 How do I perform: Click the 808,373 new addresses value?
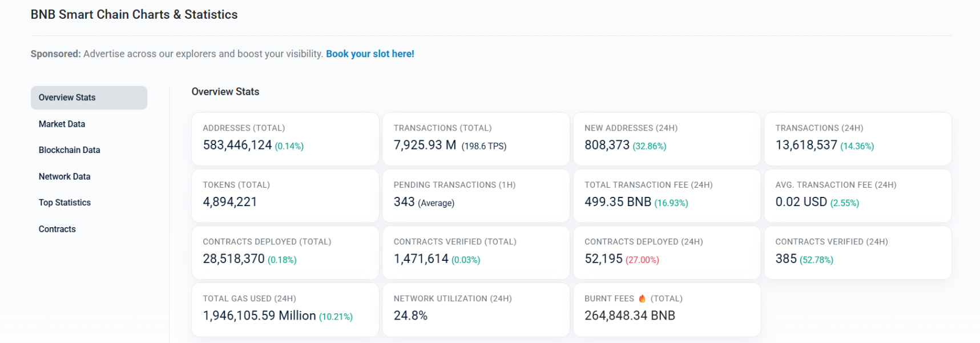tap(607, 145)
